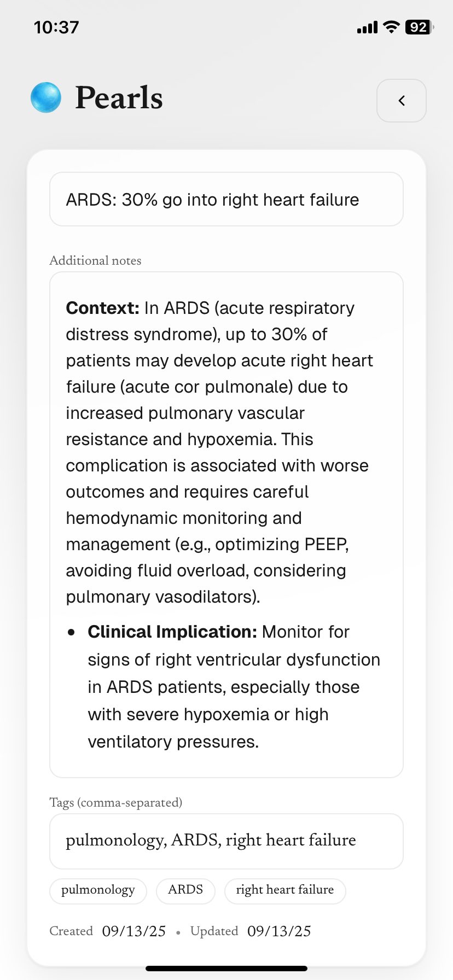Tap the Tags (comma-separated) label
453x980 pixels.
coord(116,803)
